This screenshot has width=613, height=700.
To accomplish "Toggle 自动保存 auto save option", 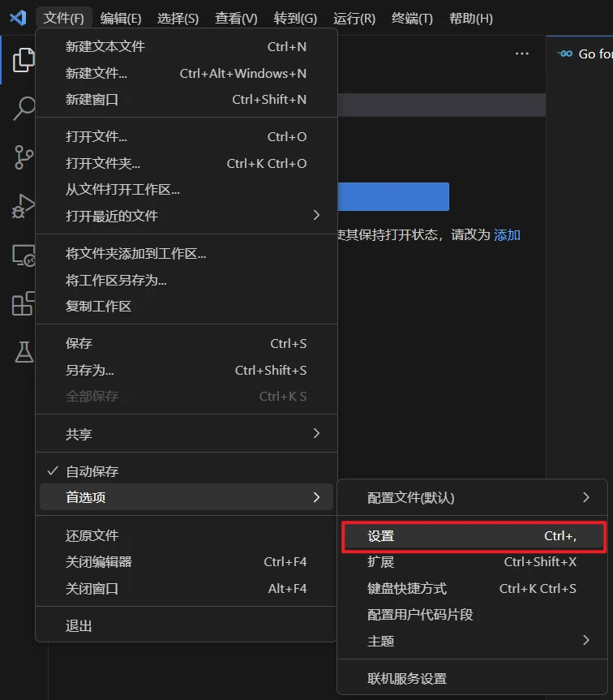I will (x=186, y=471).
